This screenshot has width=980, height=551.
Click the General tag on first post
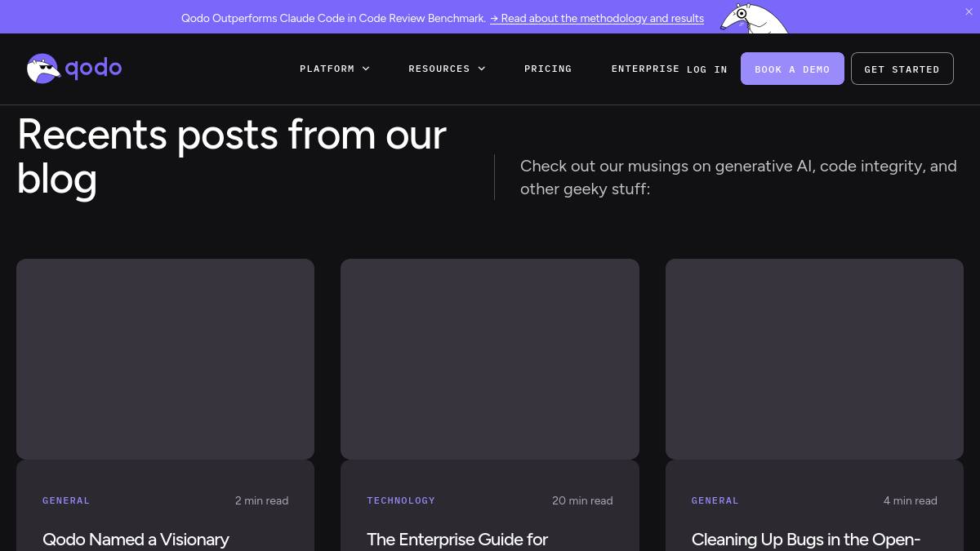[x=66, y=500]
